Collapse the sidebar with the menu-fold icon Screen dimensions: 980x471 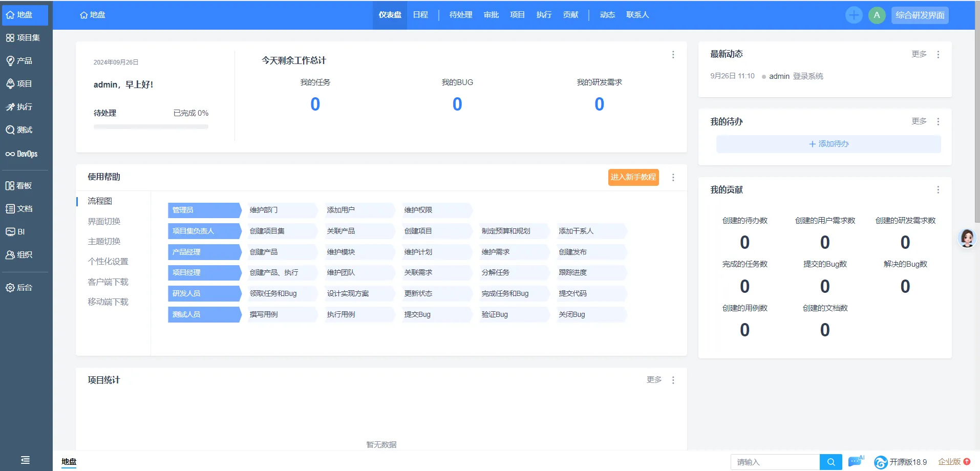tap(25, 460)
